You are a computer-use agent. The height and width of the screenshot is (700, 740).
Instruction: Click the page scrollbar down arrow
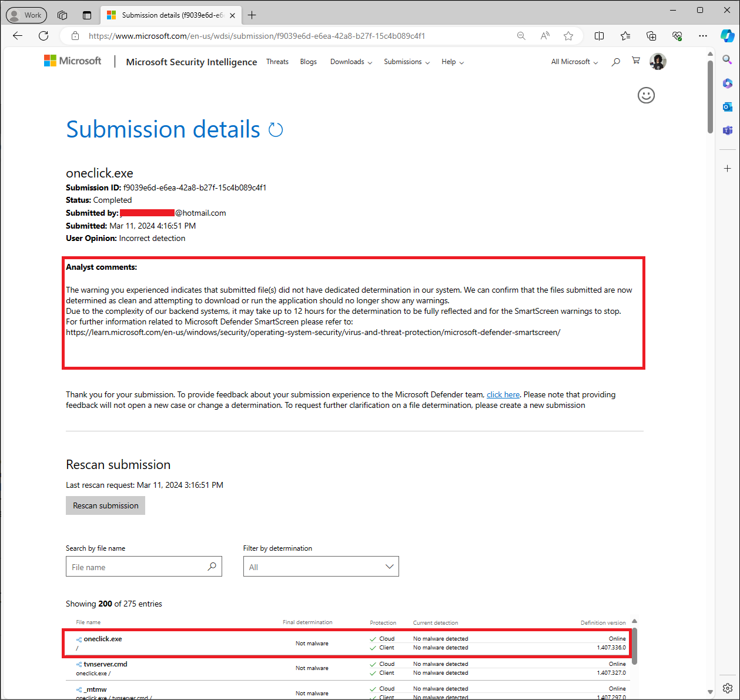pos(710,692)
